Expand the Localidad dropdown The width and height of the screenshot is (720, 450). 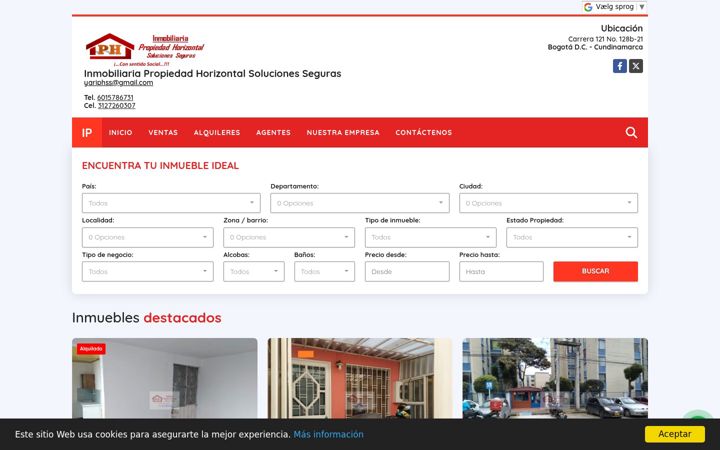148,237
